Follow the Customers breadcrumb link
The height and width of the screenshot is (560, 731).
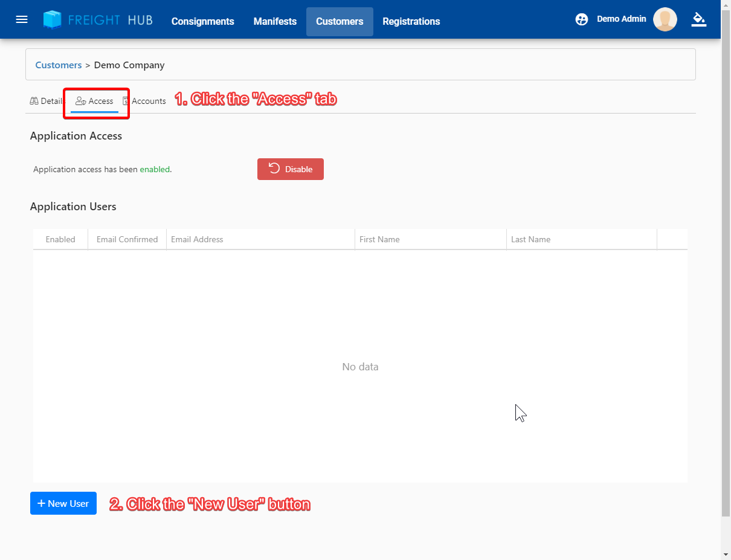coord(59,65)
